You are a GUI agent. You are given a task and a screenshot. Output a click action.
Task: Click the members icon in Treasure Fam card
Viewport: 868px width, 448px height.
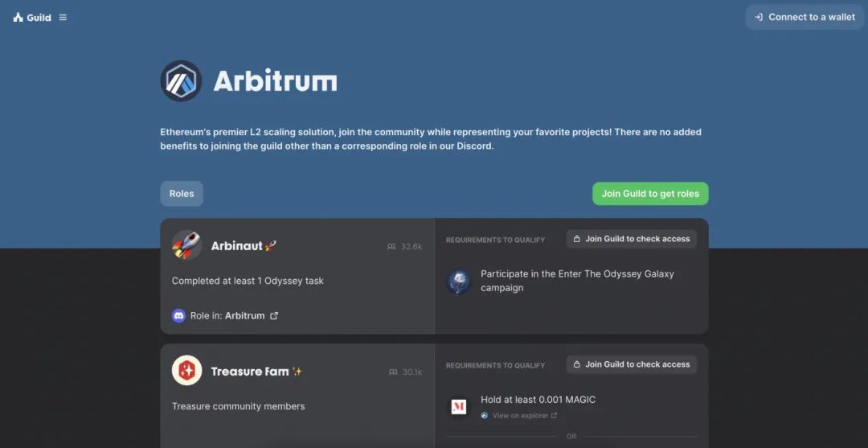(393, 372)
